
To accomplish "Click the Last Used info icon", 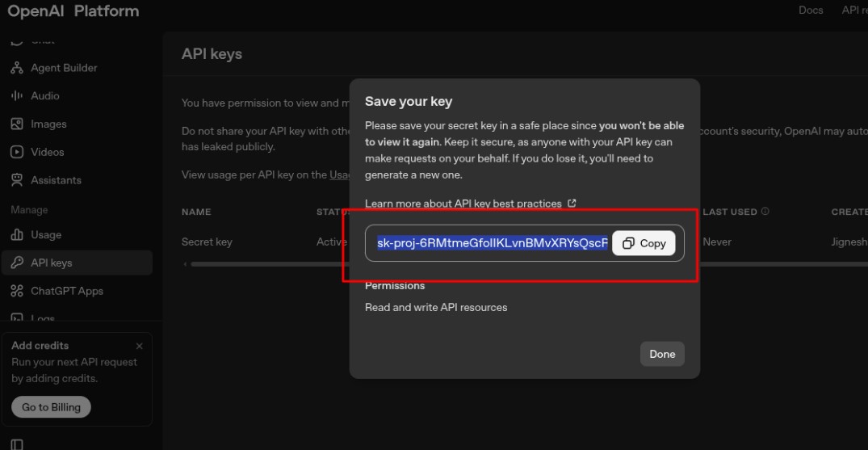I will pos(765,212).
